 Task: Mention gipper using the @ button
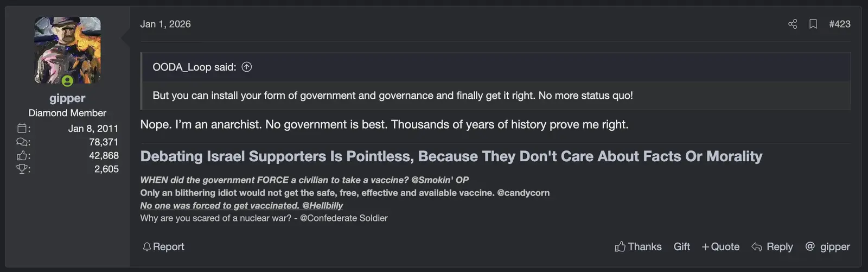(x=827, y=246)
